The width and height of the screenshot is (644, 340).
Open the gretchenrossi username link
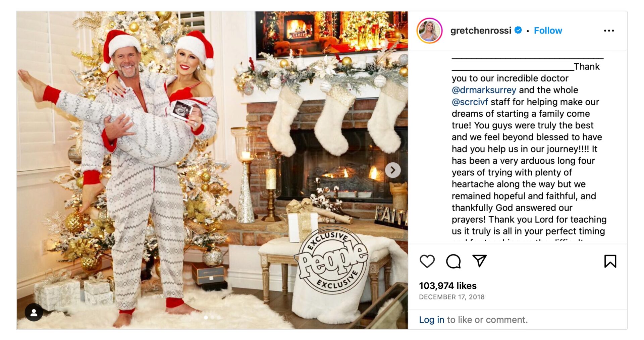481,31
